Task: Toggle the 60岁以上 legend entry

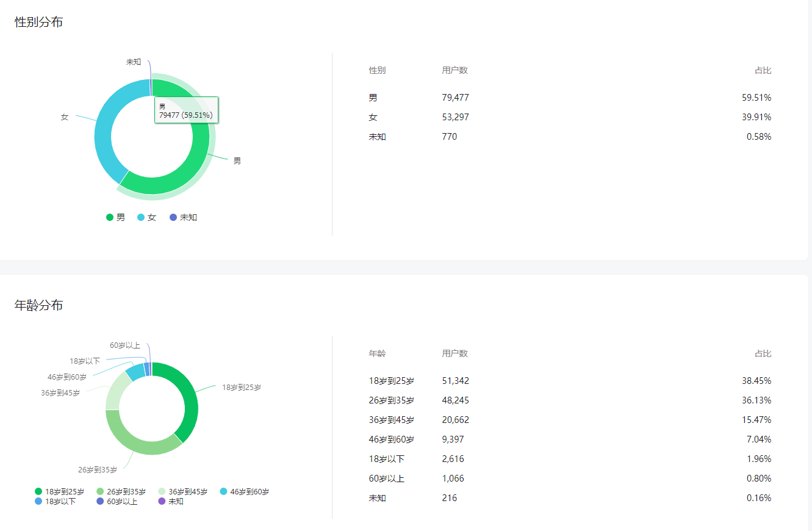Action: 117,501
